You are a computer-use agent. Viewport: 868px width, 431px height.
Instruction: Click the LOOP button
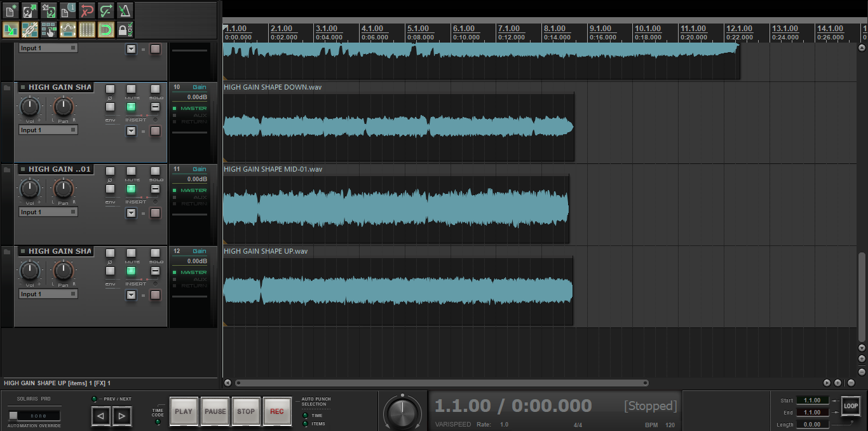point(850,406)
